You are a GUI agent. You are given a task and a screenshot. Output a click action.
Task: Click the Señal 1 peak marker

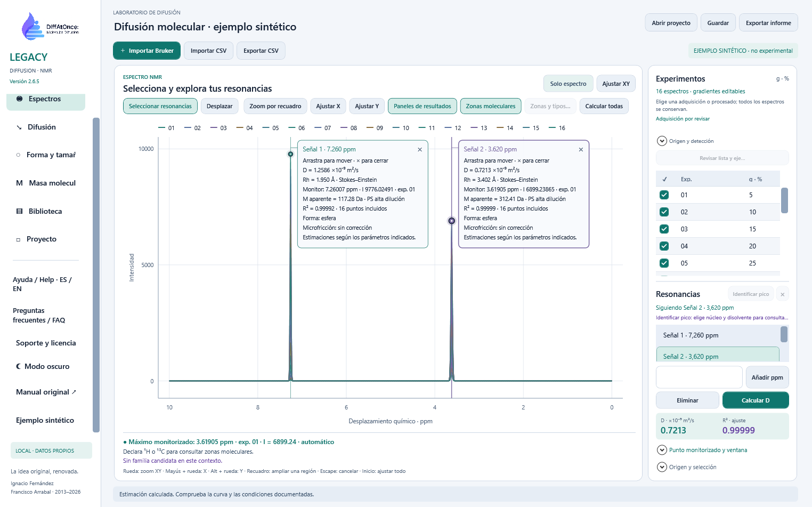point(290,154)
